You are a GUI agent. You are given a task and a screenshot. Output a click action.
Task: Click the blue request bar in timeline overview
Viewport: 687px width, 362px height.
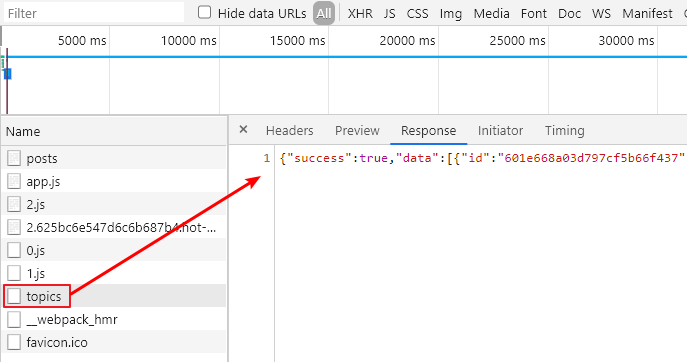pyautogui.click(x=8, y=74)
